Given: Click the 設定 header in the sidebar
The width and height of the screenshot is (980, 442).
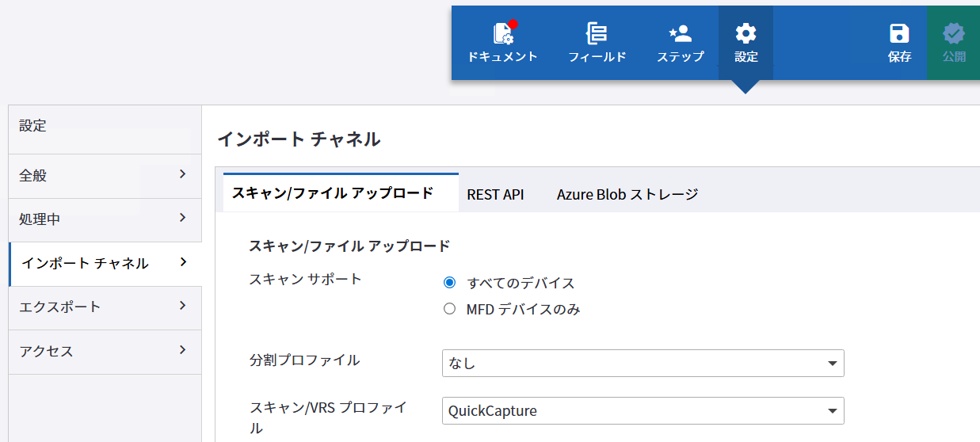Looking at the screenshot, I should point(33,126).
